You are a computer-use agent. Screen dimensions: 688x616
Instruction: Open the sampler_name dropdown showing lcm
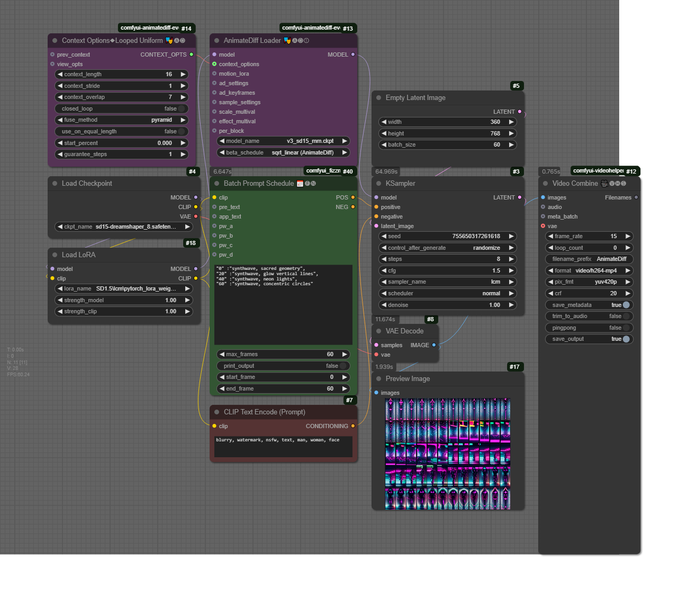click(448, 282)
